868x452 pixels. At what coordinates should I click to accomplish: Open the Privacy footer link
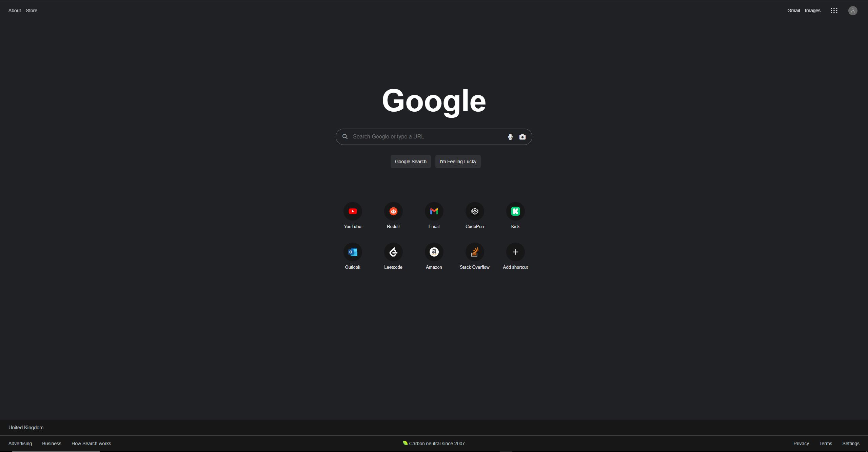coord(801,444)
